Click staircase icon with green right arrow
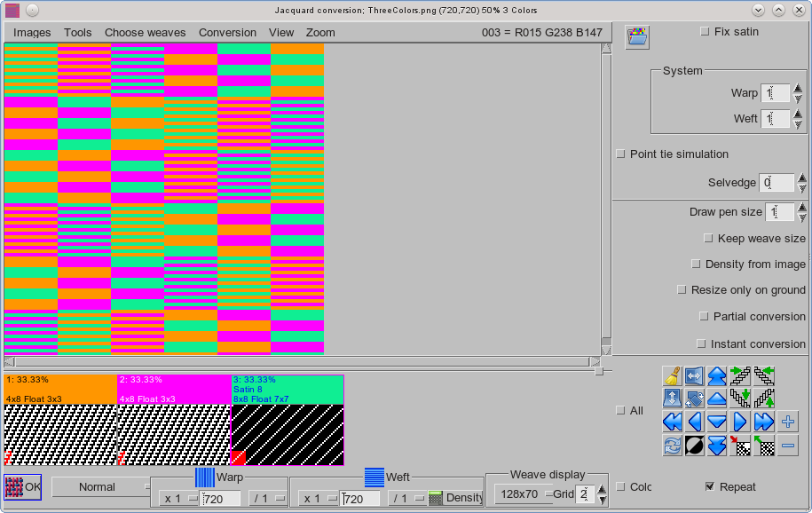 point(740,375)
